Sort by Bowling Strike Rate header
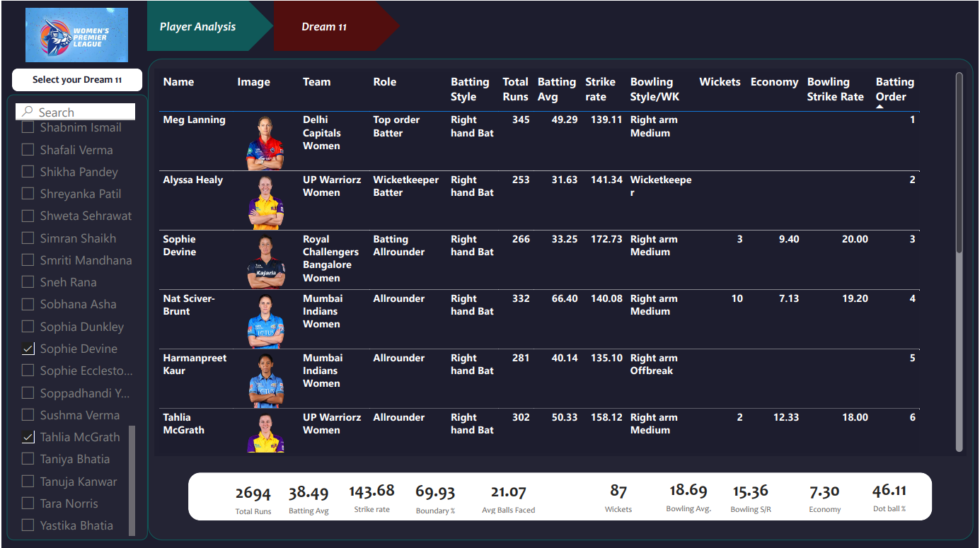This screenshot has height=548, width=980. click(x=836, y=89)
